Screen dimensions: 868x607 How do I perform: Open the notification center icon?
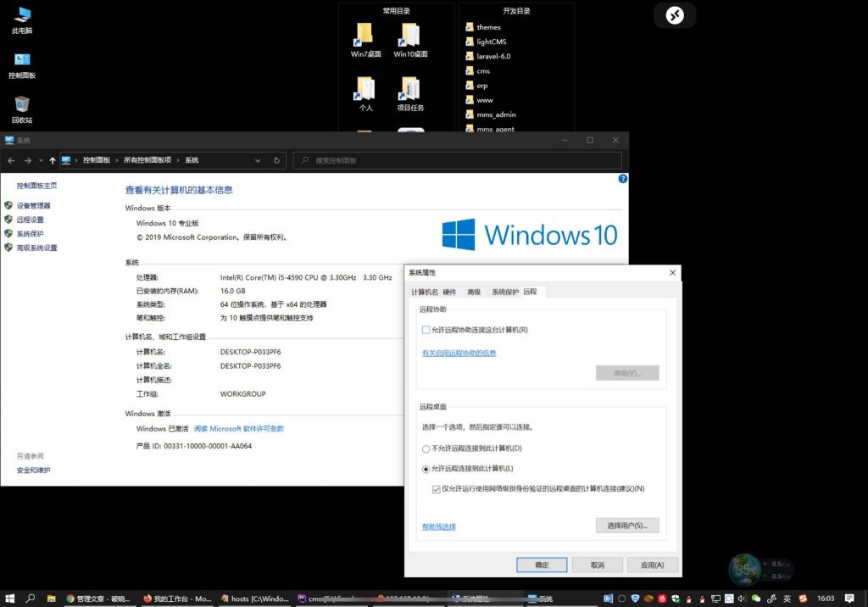coord(849,599)
